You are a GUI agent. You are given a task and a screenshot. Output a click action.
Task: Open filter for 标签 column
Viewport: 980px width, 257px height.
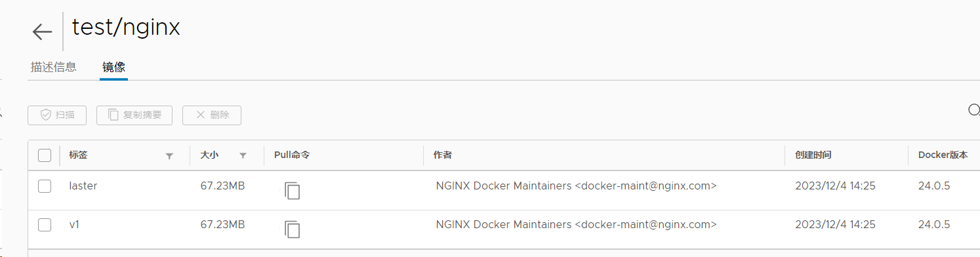tap(169, 156)
